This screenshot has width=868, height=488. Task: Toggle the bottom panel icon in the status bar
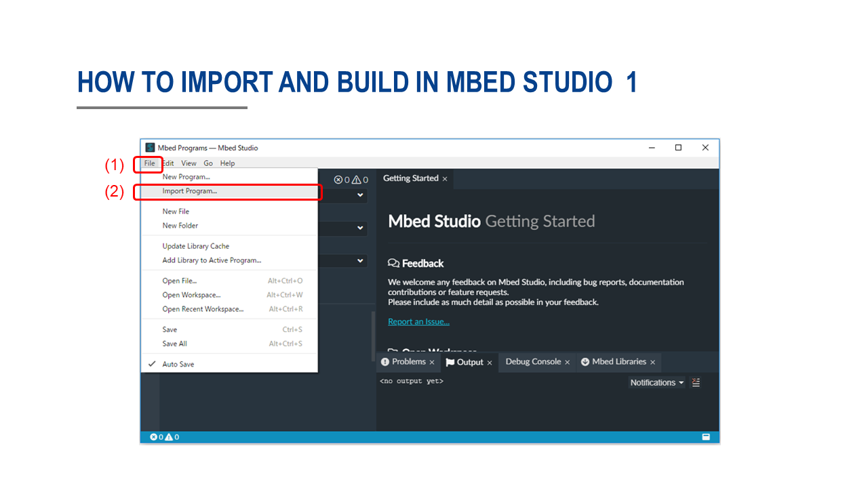tap(706, 437)
